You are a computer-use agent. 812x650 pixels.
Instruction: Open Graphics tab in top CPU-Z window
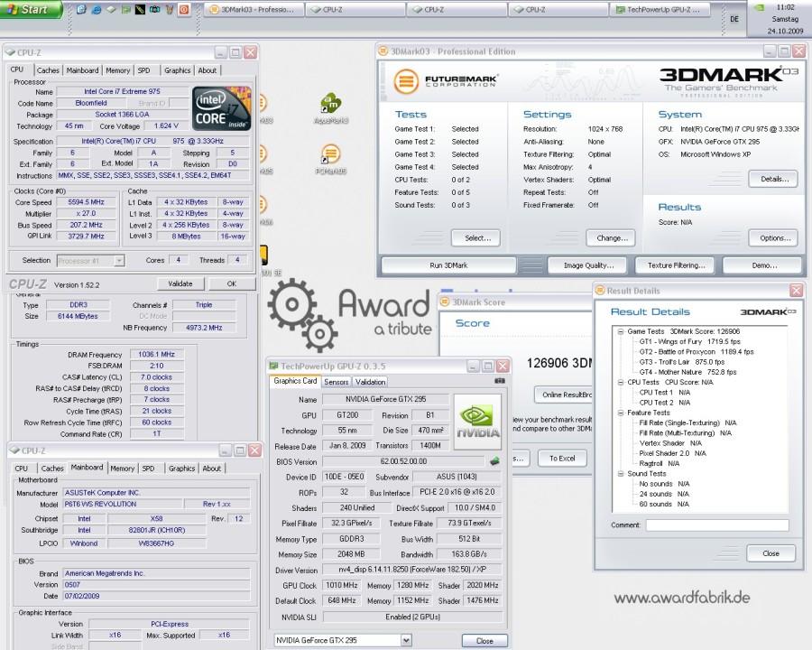tap(177, 70)
